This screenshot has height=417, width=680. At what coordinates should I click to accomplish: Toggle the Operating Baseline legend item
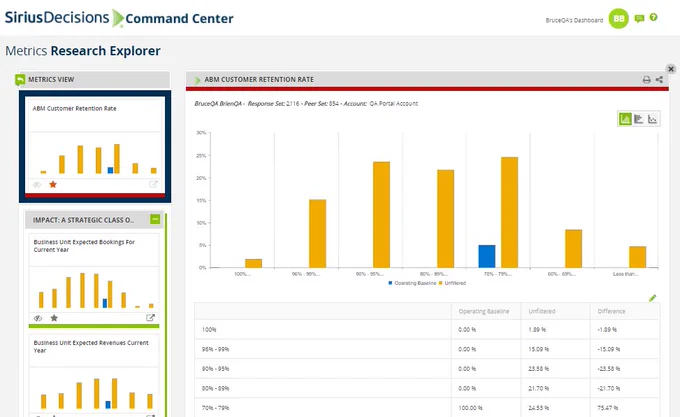(412, 283)
